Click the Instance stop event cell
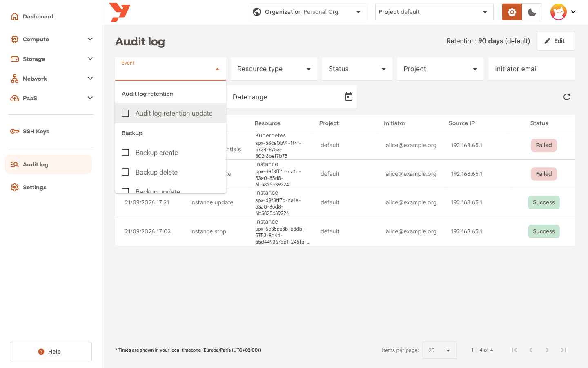The image size is (588, 368). [208, 231]
